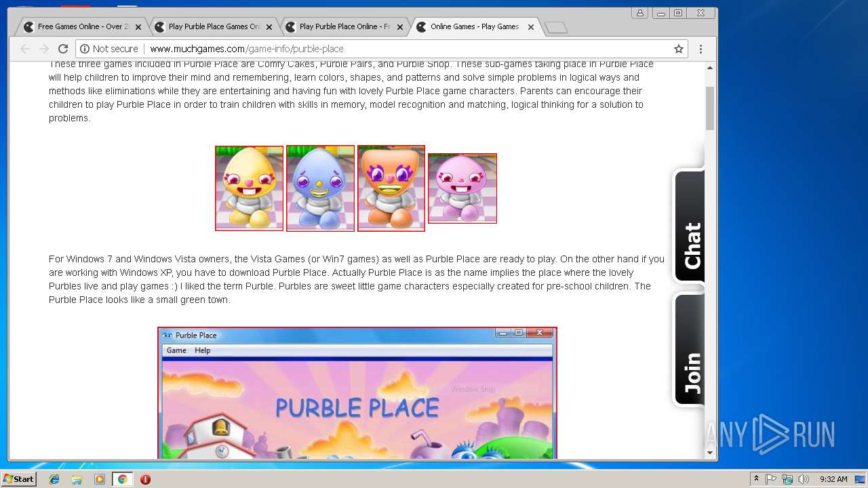The width and height of the screenshot is (868, 488).
Task: Click the Help menu in Purble Place screenshot
Action: click(203, 350)
